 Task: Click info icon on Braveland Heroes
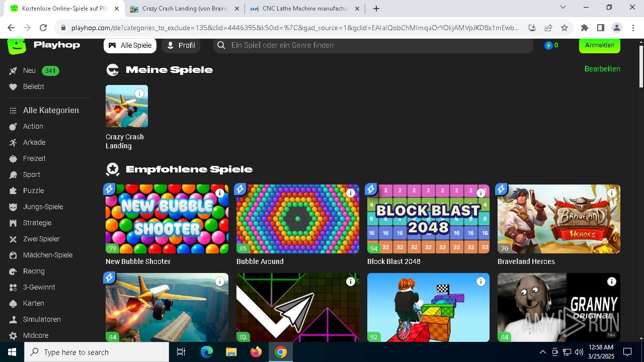click(612, 193)
